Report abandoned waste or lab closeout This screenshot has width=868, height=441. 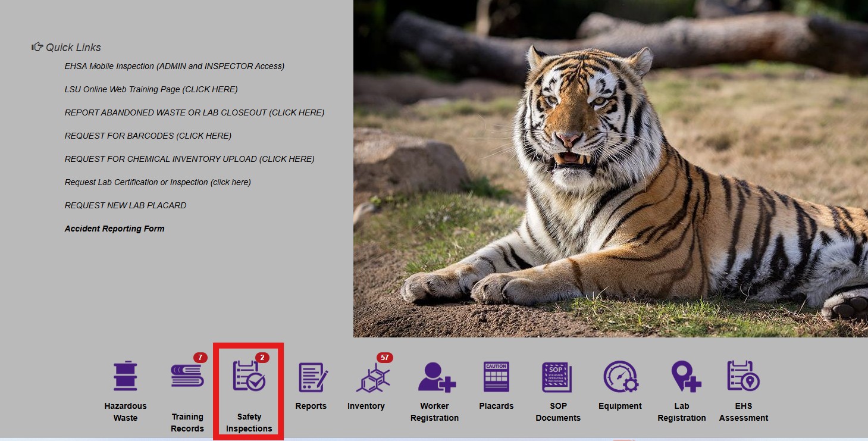coord(195,112)
